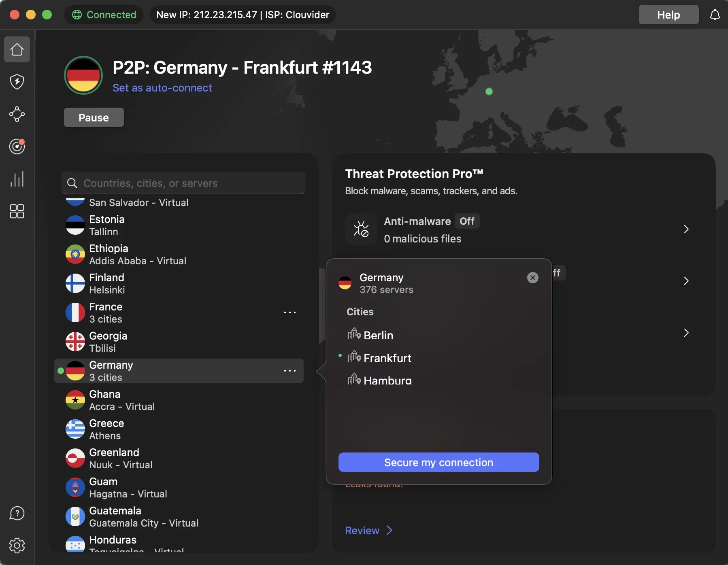
Task: Open connection statistics via the bar chart icon
Action: pos(17,179)
